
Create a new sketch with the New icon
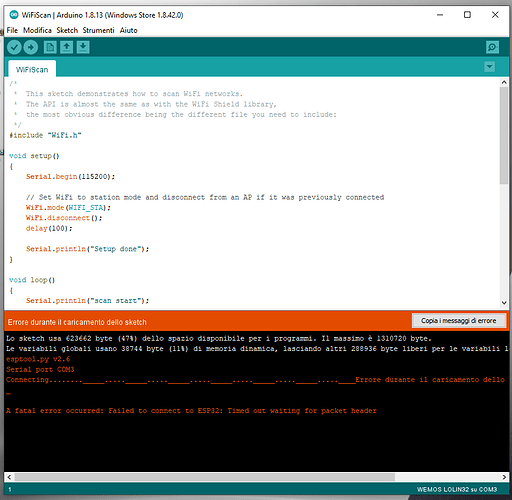coord(50,47)
